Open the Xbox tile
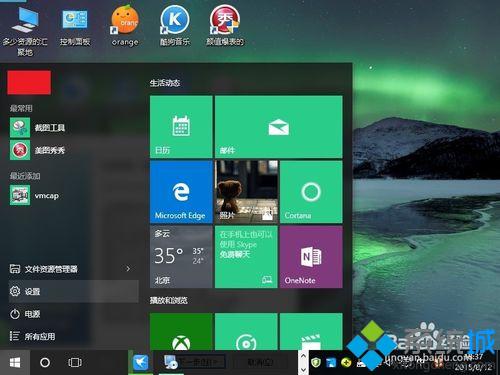Viewport: 500px width, 375px height. 181,332
